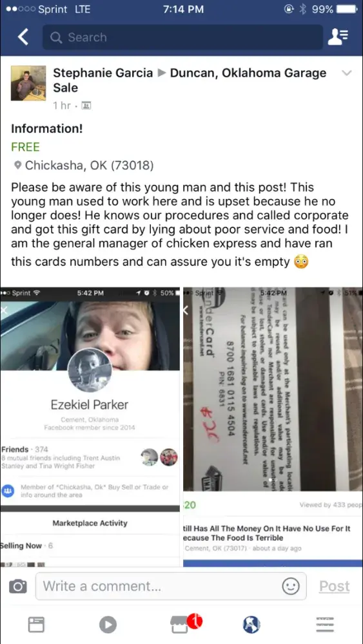The width and height of the screenshot is (363, 644).
Task: Tap the group privacy icon next to 1 hr
Action: click(86, 106)
